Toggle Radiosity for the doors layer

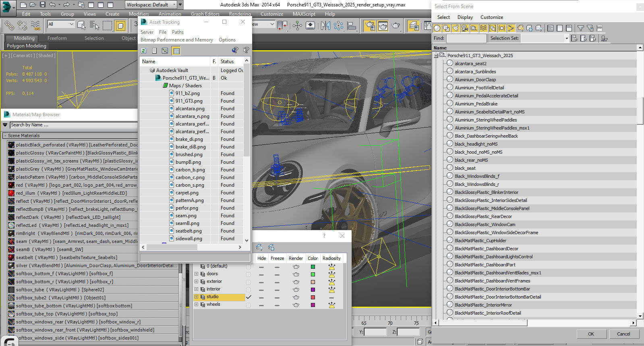[x=331, y=274]
